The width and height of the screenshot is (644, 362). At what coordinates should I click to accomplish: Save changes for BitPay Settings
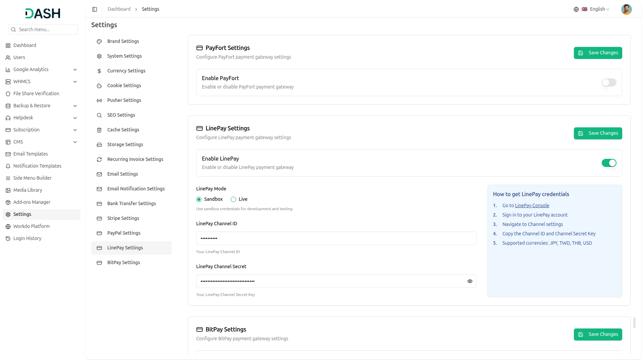[x=598, y=335]
